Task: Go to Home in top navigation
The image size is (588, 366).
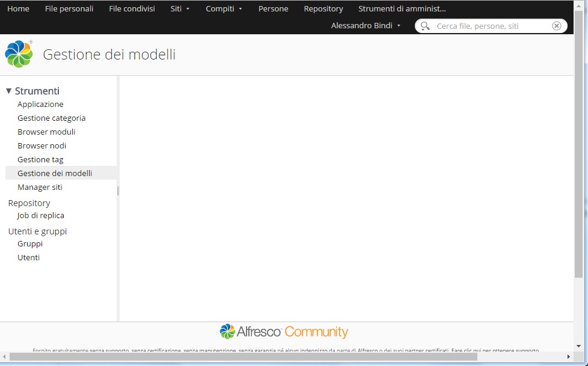Action: pyautogui.click(x=18, y=9)
